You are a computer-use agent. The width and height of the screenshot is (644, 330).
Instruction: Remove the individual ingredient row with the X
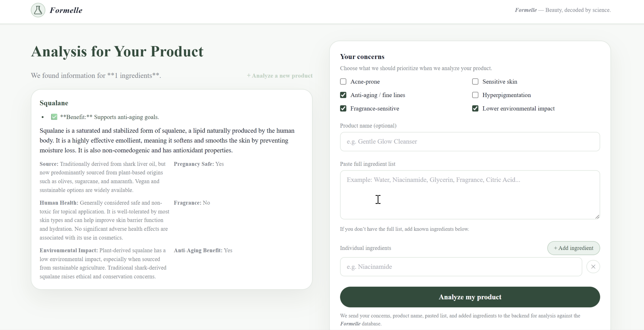[593, 267]
